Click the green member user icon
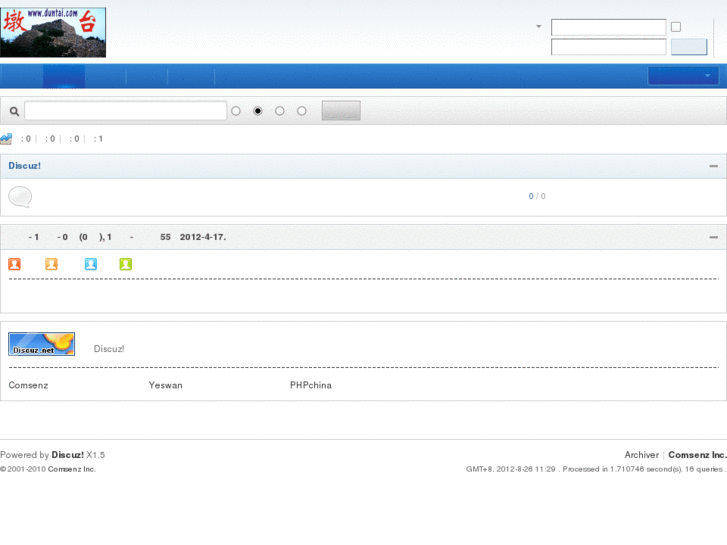Viewport: 727px width, 545px height. (x=126, y=264)
